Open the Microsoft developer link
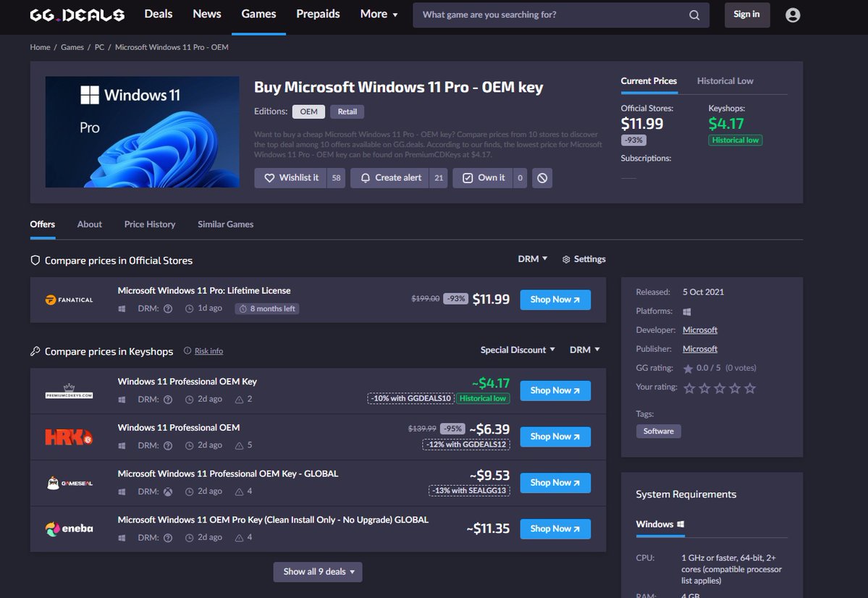The height and width of the screenshot is (598, 868). click(700, 330)
